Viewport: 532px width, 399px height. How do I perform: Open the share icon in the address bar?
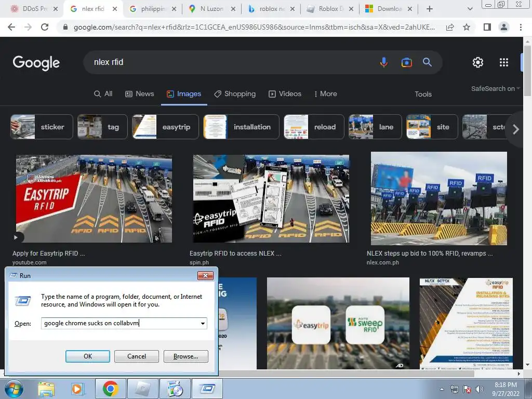tap(450, 27)
